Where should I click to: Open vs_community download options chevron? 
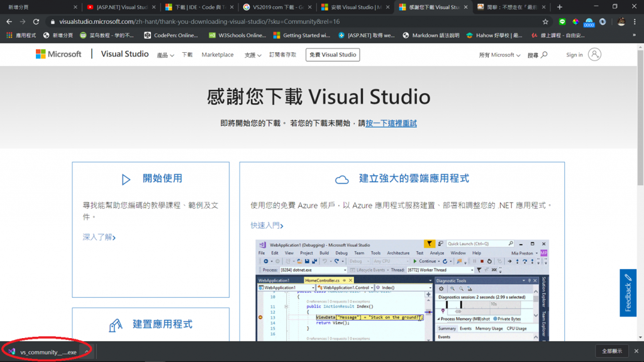click(87, 352)
